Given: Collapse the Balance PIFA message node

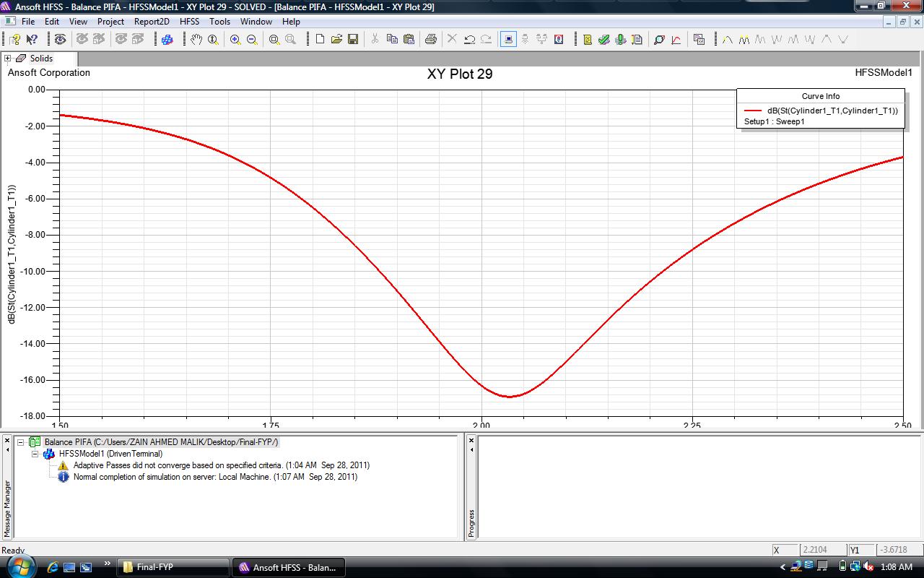Looking at the screenshot, I should click(x=21, y=442).
